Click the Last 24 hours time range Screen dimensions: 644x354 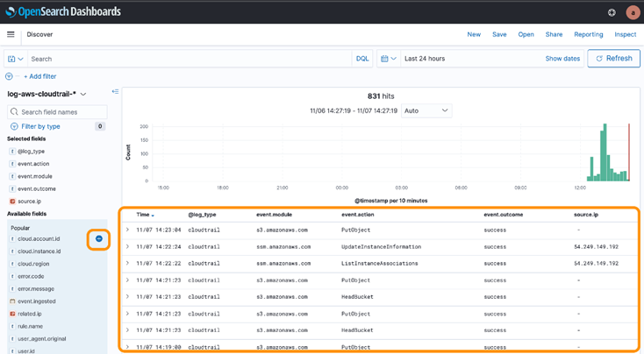click(425, 59)
